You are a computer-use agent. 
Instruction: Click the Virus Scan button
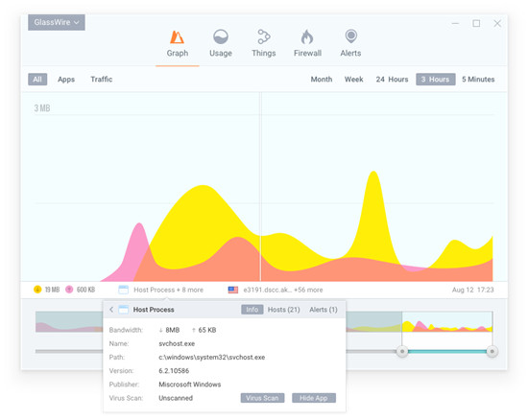pos(262,398)
